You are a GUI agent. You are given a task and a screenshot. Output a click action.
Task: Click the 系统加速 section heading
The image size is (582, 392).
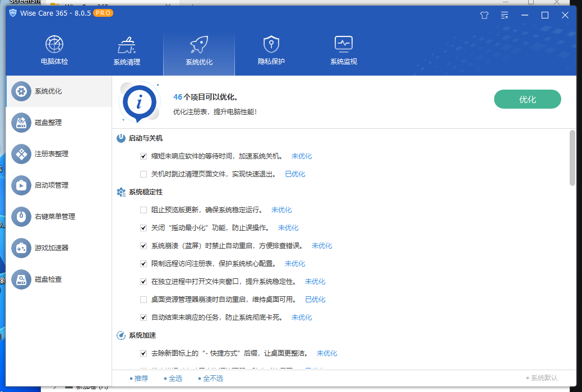pos(142,335)
